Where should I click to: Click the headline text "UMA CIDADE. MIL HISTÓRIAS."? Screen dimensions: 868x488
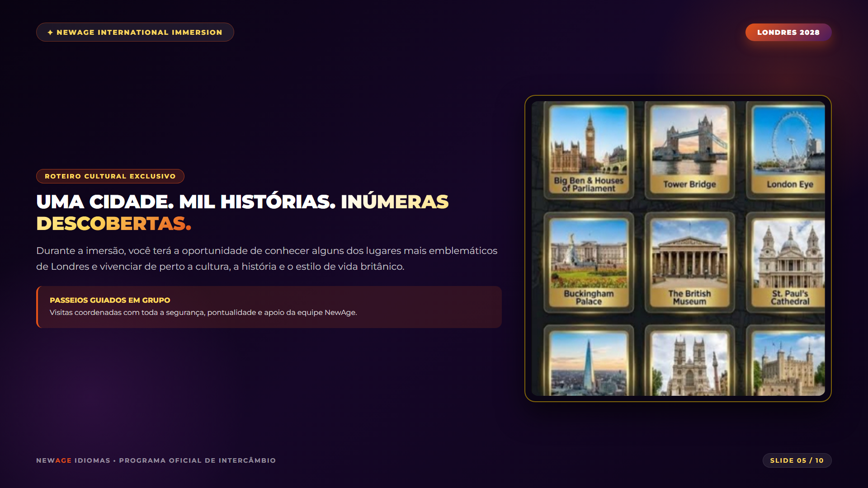[186, 202]
